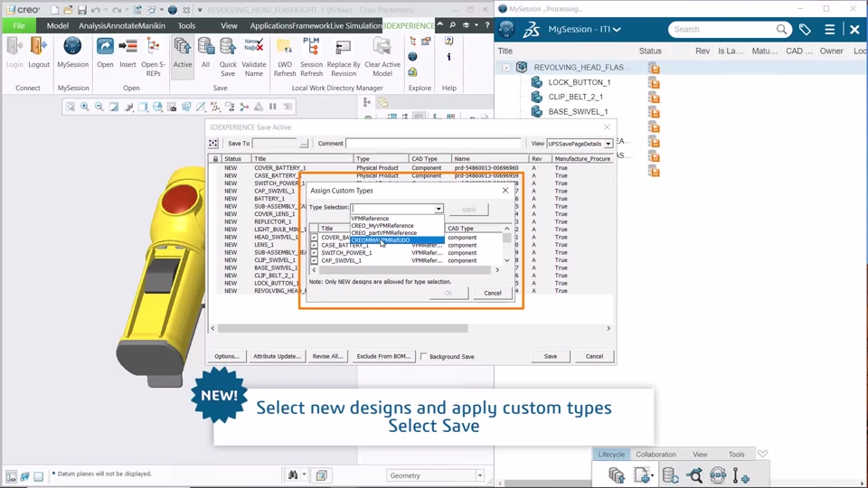This screenshot has width=868, height=488.
Task: Open the Type Selection dropdown arrow
Action: coord(439,209)
